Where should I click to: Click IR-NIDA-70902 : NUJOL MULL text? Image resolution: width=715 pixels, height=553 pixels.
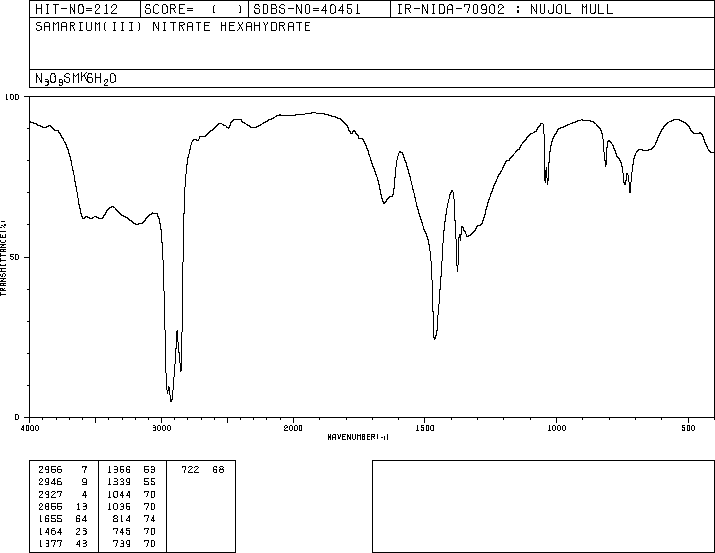pos(505,9)
